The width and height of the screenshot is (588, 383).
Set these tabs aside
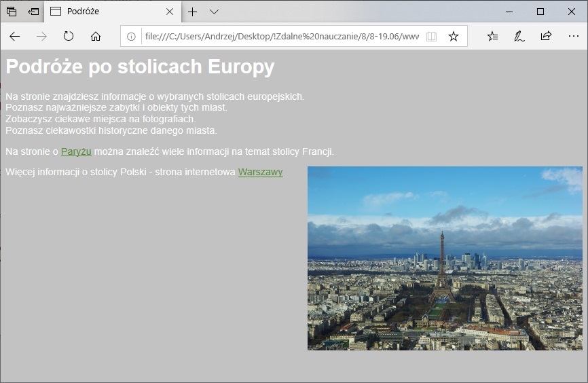(x=33, y=12)
